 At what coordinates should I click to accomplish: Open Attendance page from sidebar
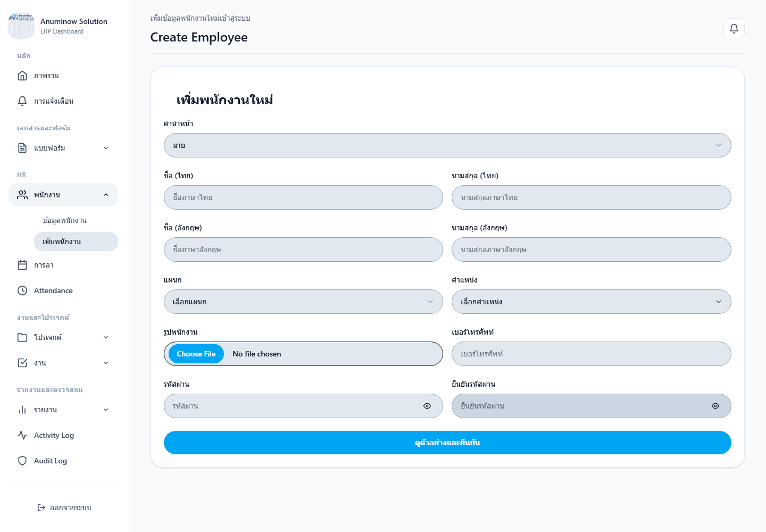tap(63, 290)
